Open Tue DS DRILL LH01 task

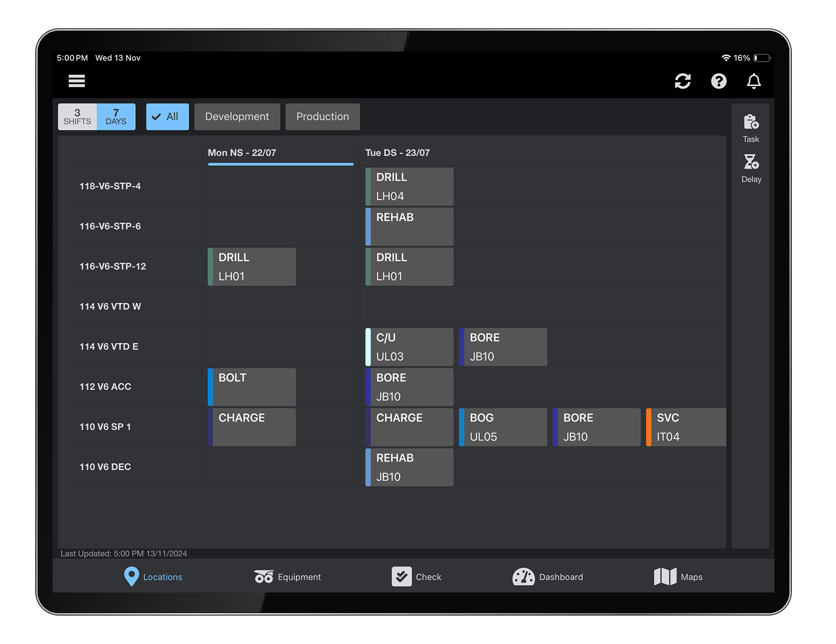[x=410, y=267]
